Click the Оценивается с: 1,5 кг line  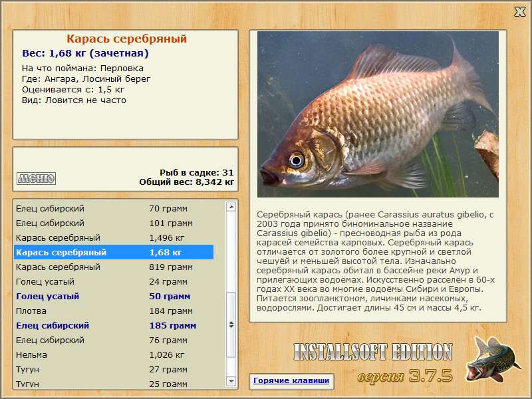coord(73,90)
